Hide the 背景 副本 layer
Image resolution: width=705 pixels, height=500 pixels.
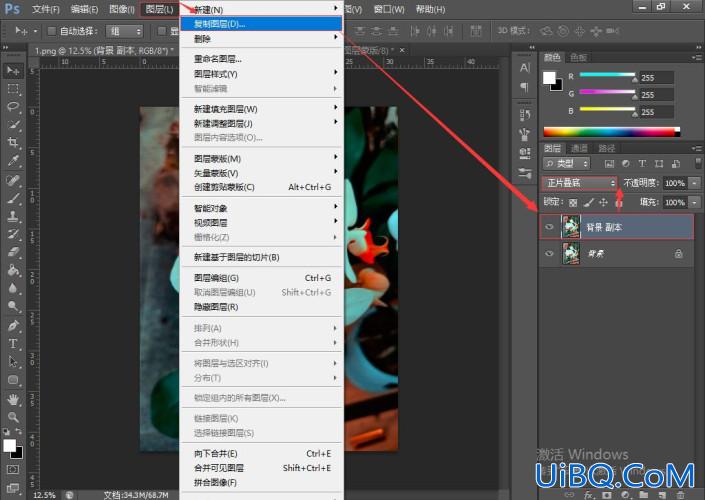point(549,227)
